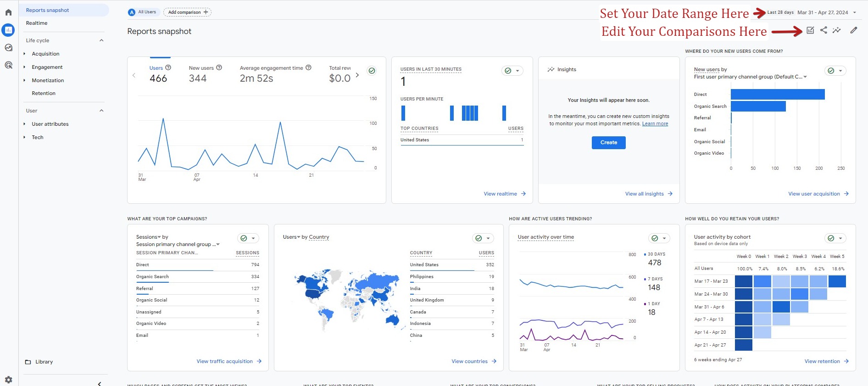
Task: Open the View retention link
Action: [827, 361]
